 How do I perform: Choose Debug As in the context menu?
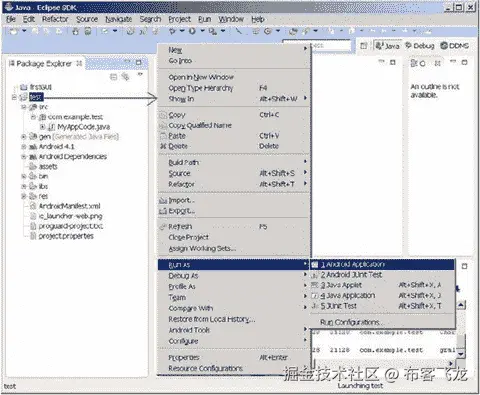coord(233,276)
